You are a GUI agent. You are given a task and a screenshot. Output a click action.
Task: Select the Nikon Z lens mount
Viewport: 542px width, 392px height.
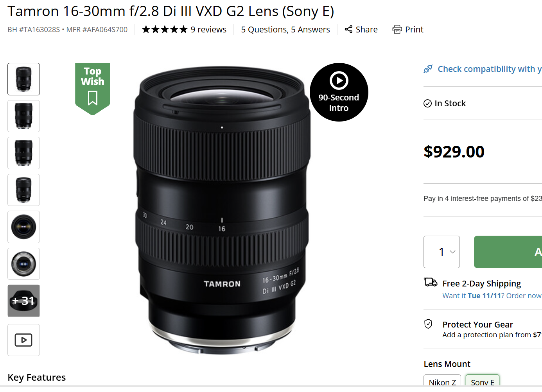442,382
